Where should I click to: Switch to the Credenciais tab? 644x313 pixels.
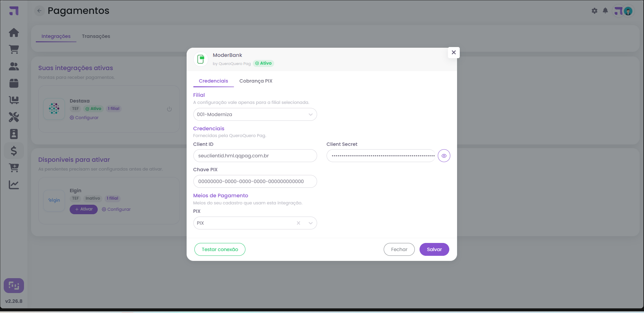[x=213, y=81]
